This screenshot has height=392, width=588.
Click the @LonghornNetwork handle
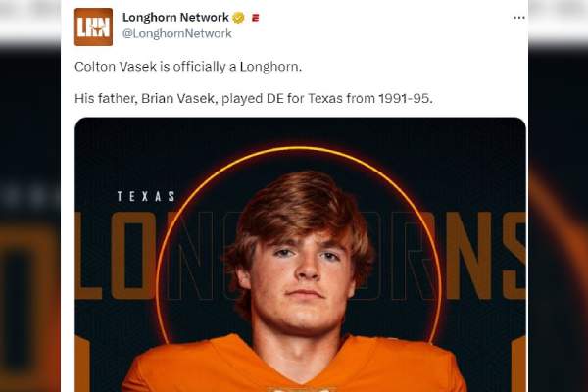[x=176, y=33]
